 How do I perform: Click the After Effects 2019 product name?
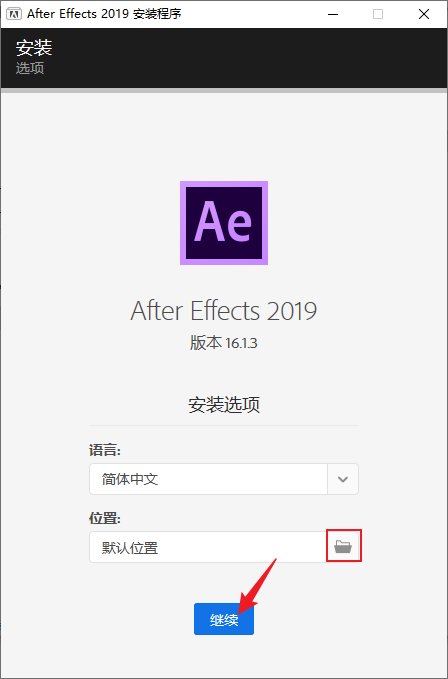pos(224,310)
